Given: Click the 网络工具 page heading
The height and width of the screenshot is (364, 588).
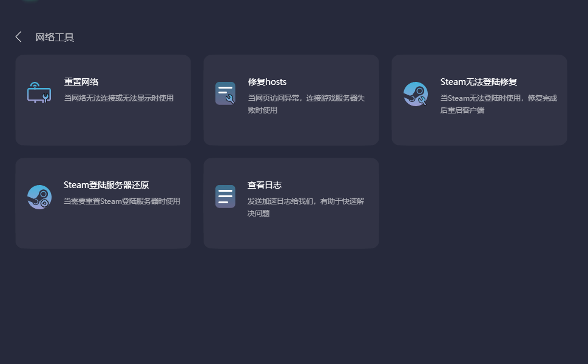Looking at the screenshot, I should (55, 38).
